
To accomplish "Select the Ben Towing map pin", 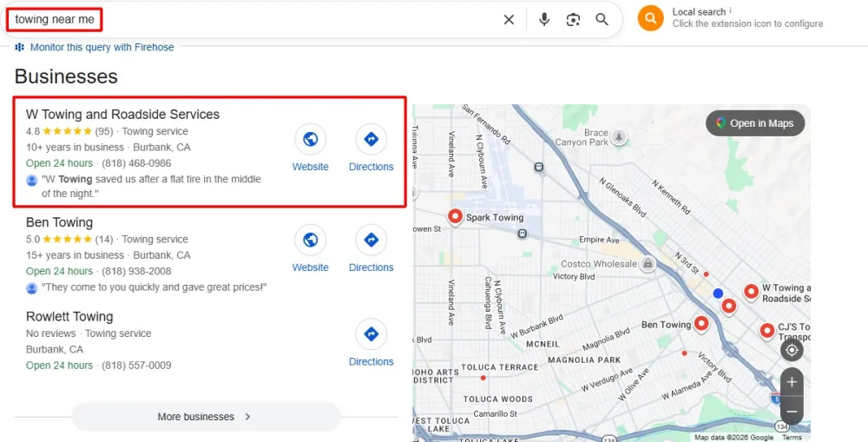I will pos(701,324).
